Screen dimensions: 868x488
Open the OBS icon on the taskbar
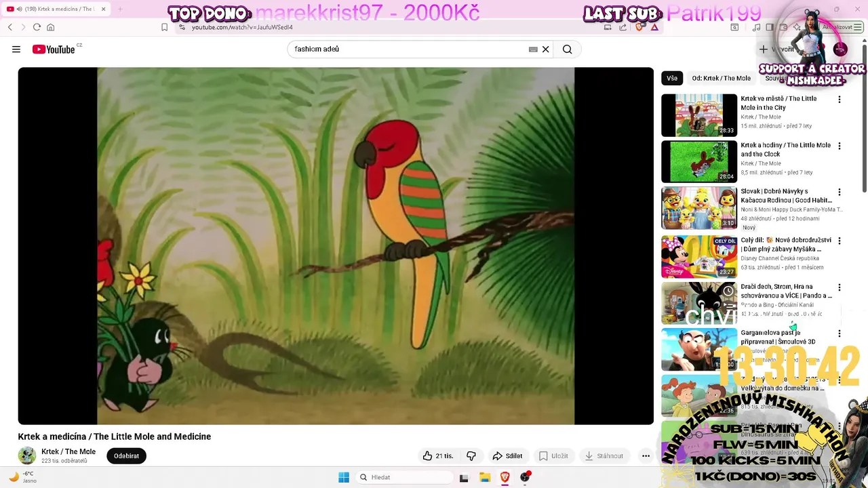pos(525,478)
